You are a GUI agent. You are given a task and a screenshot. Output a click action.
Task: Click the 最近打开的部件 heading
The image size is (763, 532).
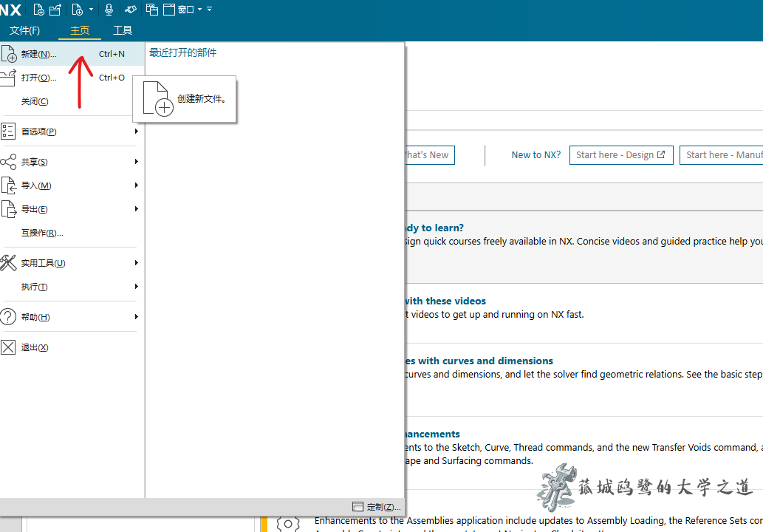pos(182,52)
